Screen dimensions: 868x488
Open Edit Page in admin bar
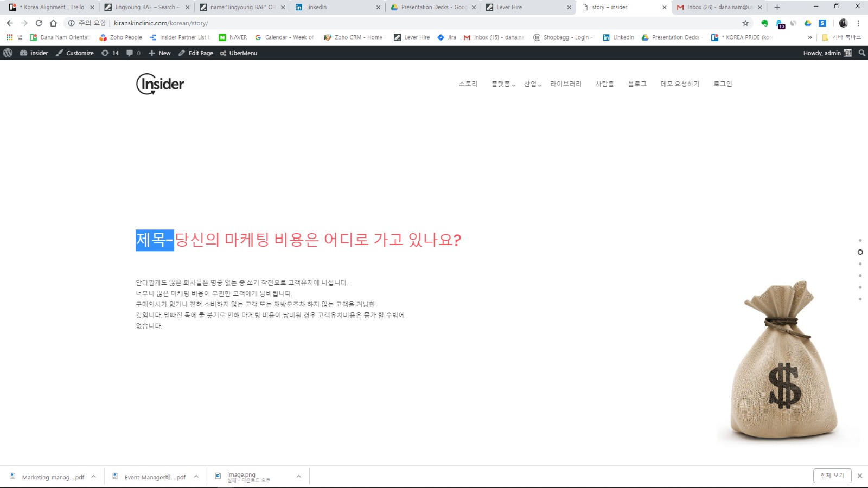point(196,53)
